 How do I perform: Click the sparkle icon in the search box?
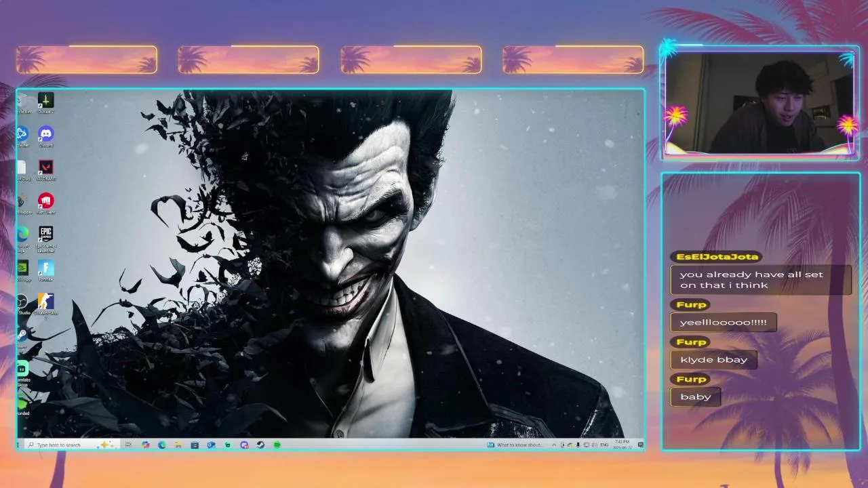106,445
